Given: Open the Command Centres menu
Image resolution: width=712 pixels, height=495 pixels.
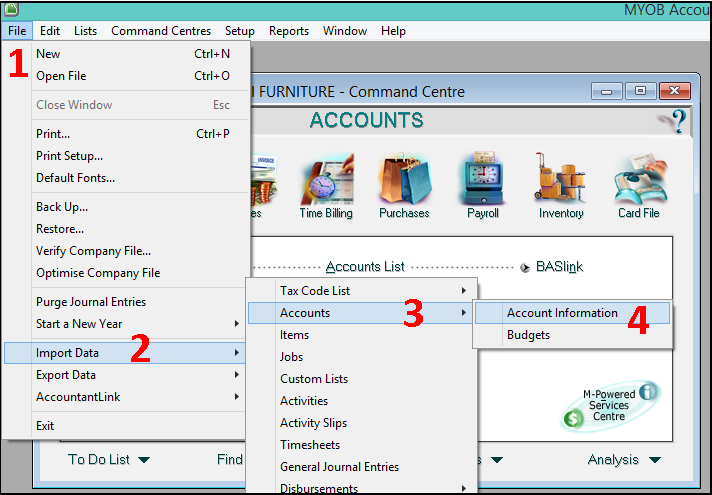Looking at the screenshot, I should click(161, 31).
